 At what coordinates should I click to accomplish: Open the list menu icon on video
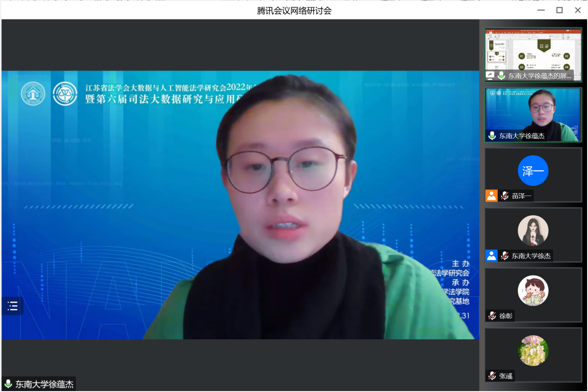click(13, 306)
